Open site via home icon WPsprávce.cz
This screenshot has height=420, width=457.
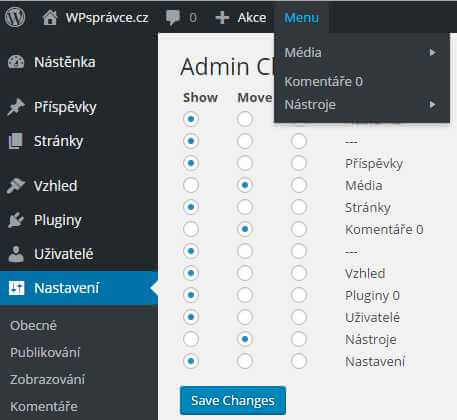click(x=50, y=17)
